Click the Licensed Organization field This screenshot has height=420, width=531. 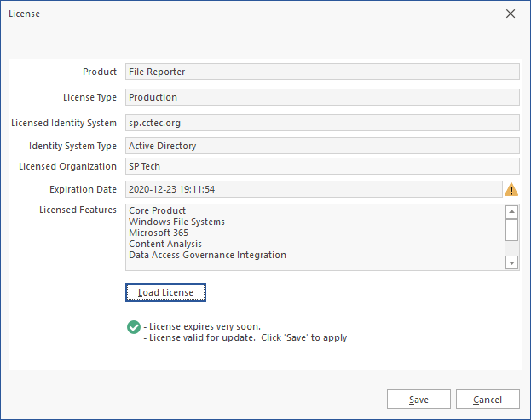322,166
